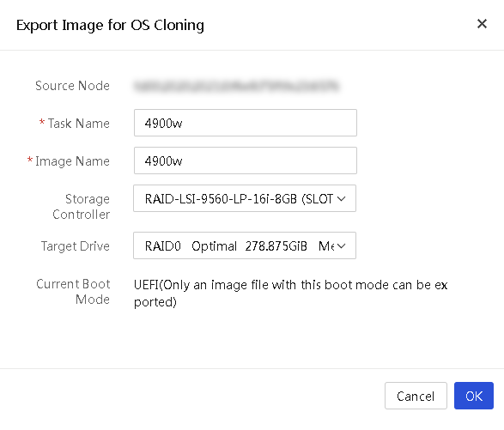Screen dimensions: 504x430
Task: Select the blurred Source Node value
Action: pyautogui.click(x=236, y=86)
